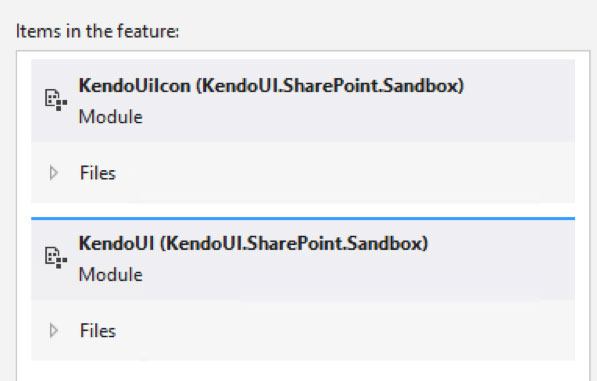The image size is (597, 381).
Task: Click the blue separator line between modules
Action: coord(303,218)
